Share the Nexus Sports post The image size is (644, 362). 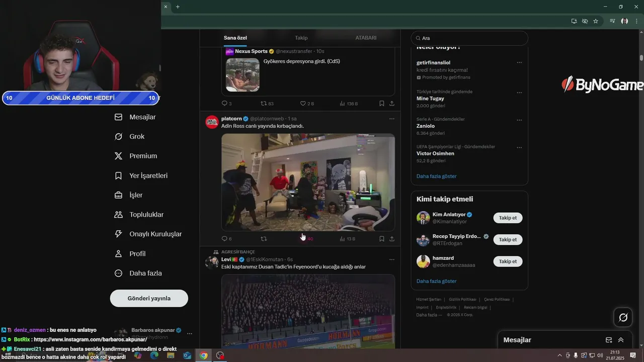(392, 104)
